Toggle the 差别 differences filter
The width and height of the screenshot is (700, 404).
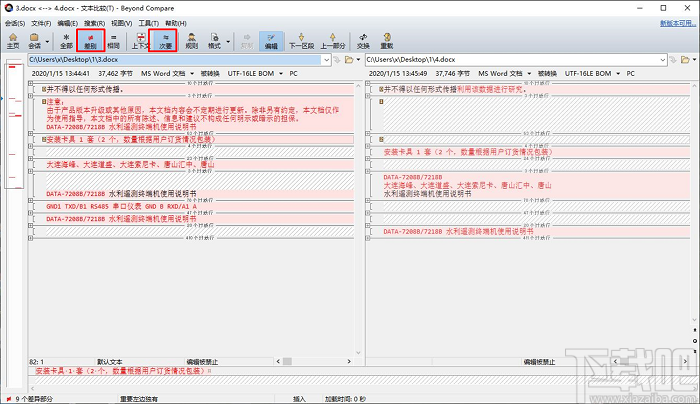click(x=91, y=41)
